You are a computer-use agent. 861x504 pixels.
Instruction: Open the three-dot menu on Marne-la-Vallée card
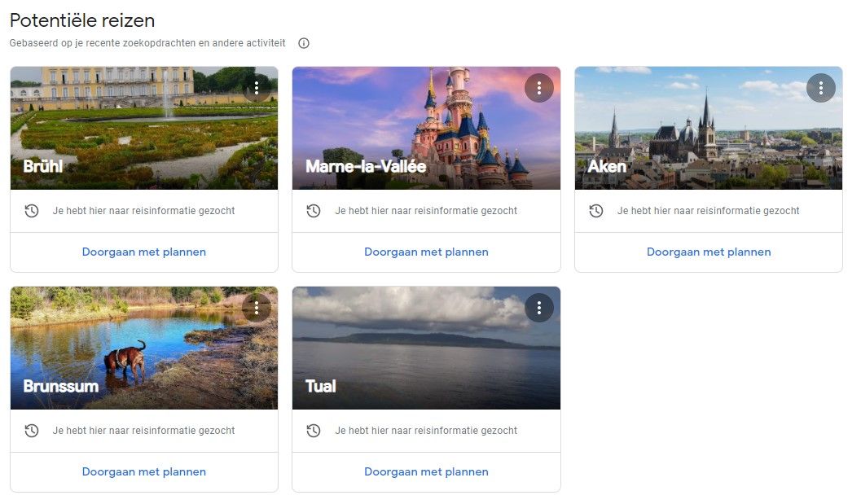539,88
